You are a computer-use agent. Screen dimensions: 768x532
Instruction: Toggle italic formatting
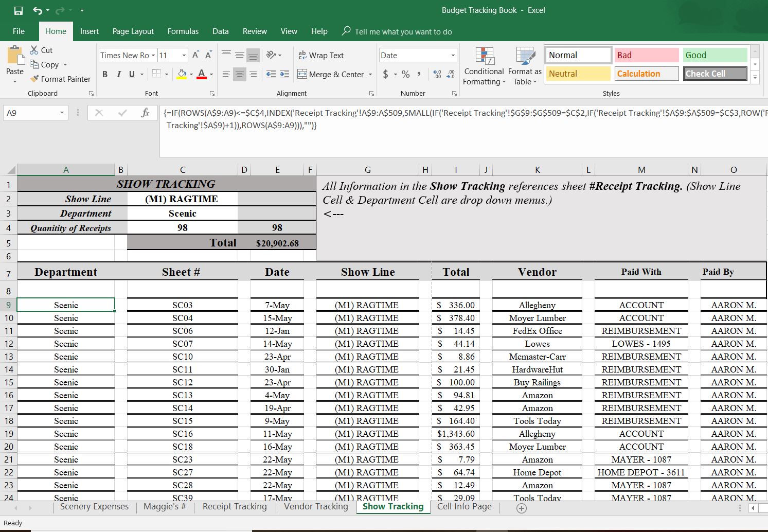pyautogui.click(x=118, y=74)
